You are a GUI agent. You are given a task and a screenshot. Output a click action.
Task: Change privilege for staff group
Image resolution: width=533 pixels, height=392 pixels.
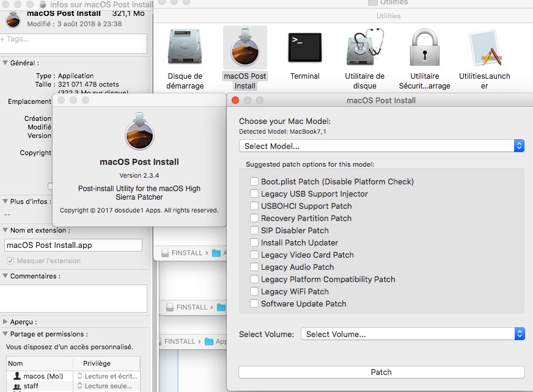[x=105, y=387]
